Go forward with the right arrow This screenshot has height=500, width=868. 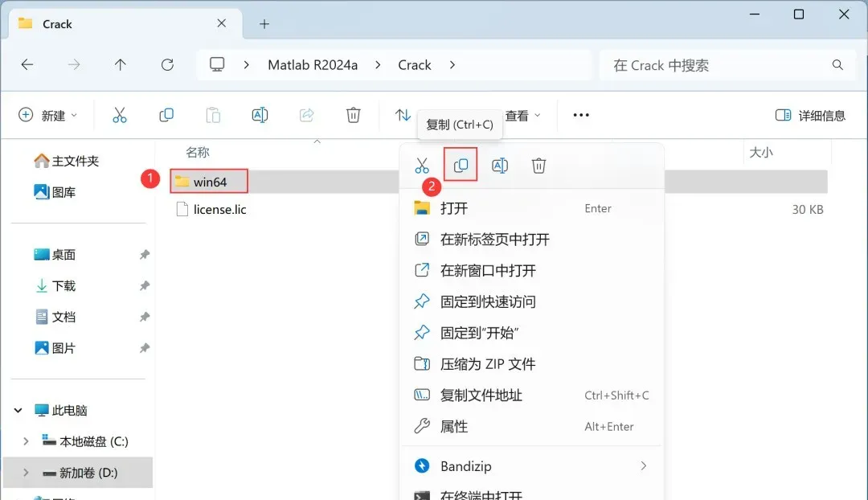coord(74,65)
